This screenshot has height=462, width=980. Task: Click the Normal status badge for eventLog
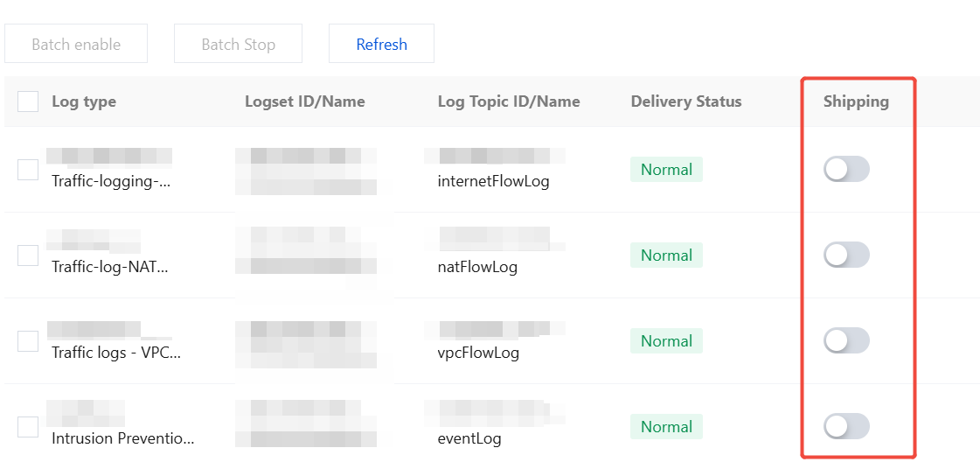pyautogui.click(x=666, y=427)
